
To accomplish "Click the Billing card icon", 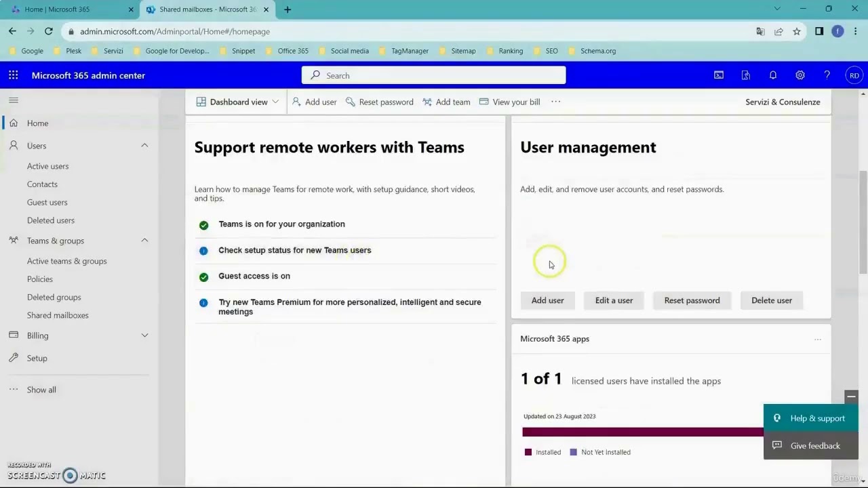I will click(14, 335).
